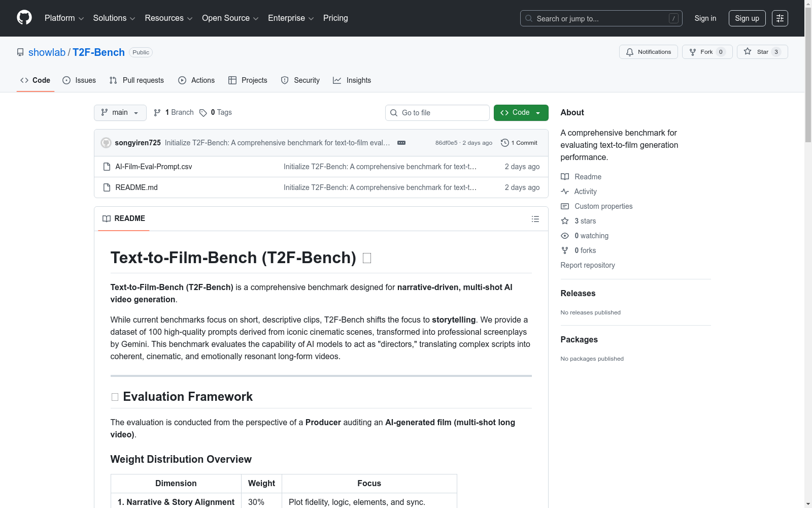Open the green Code clone dropdown
Image resolution: width=812 pixels, height=508 pixels.
(x=521, y=113)
